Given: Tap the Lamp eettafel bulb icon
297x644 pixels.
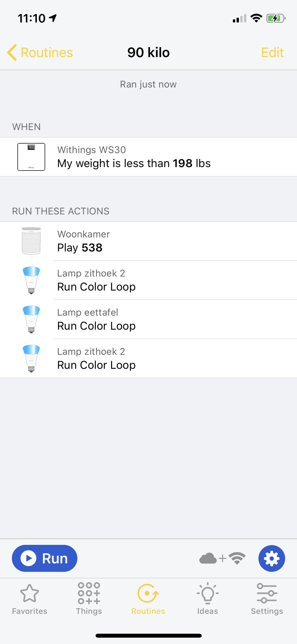Looking at the screenshot, I should [31, 319].
